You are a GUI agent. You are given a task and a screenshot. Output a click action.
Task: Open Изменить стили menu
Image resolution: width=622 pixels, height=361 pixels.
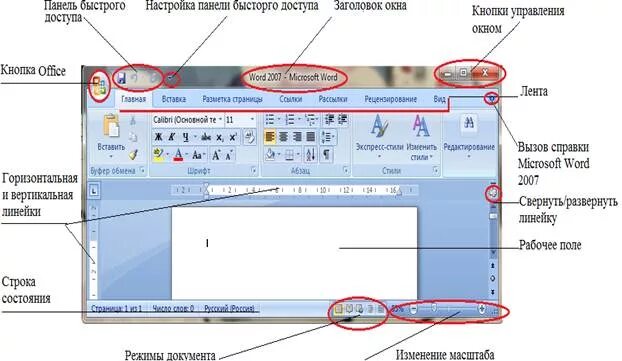(421, 137)
